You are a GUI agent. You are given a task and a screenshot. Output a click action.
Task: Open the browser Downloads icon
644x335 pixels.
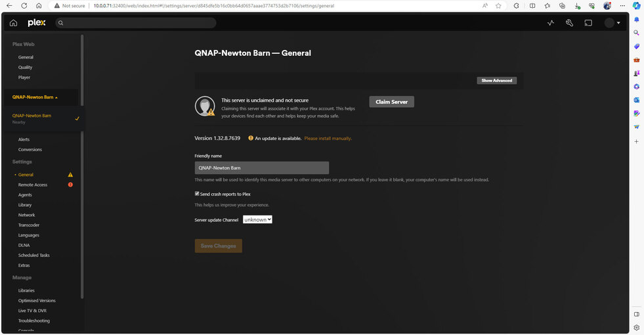click(577, 6)
